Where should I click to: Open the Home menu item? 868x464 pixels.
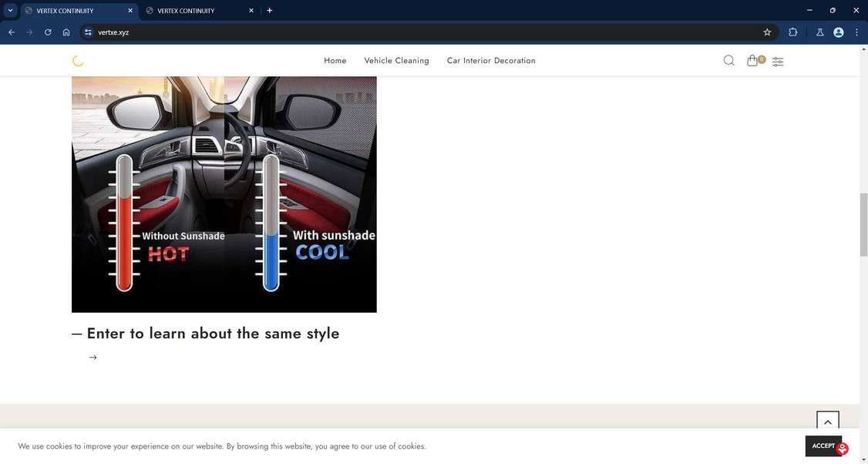(x=335, y=60)
